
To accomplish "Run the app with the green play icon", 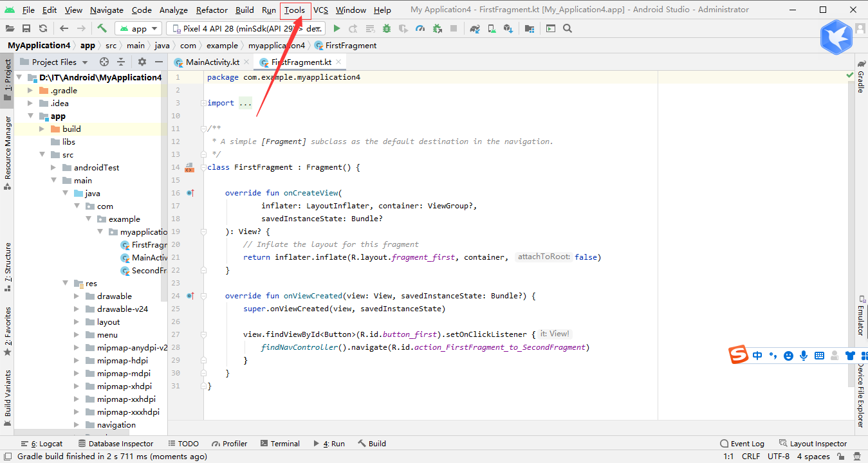I will (x=337, y=28).
